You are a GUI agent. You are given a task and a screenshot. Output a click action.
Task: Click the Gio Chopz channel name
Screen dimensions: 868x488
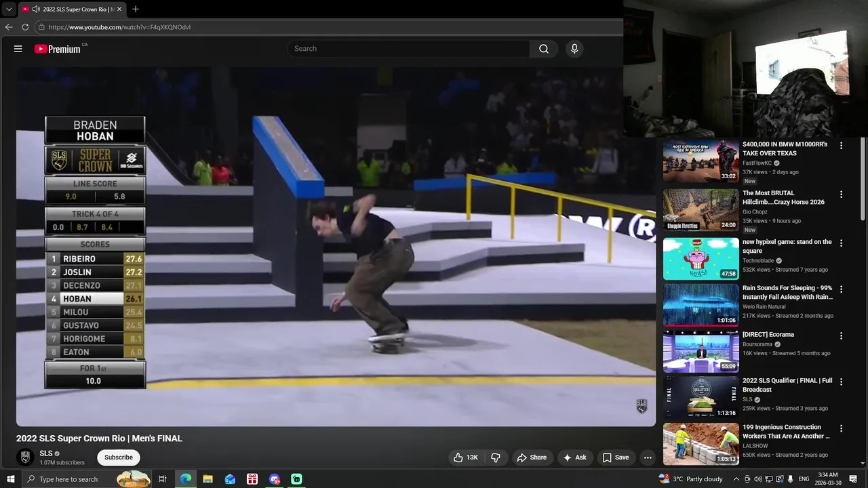755,212
